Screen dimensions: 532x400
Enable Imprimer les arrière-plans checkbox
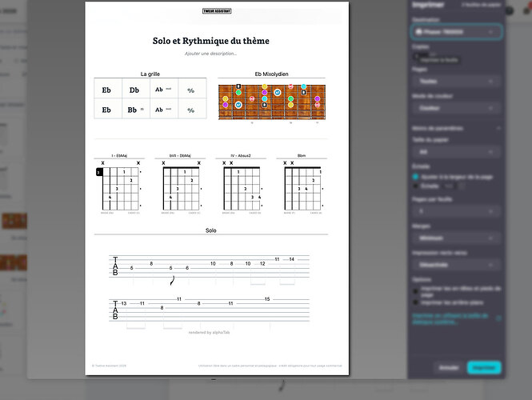(416, 302)
